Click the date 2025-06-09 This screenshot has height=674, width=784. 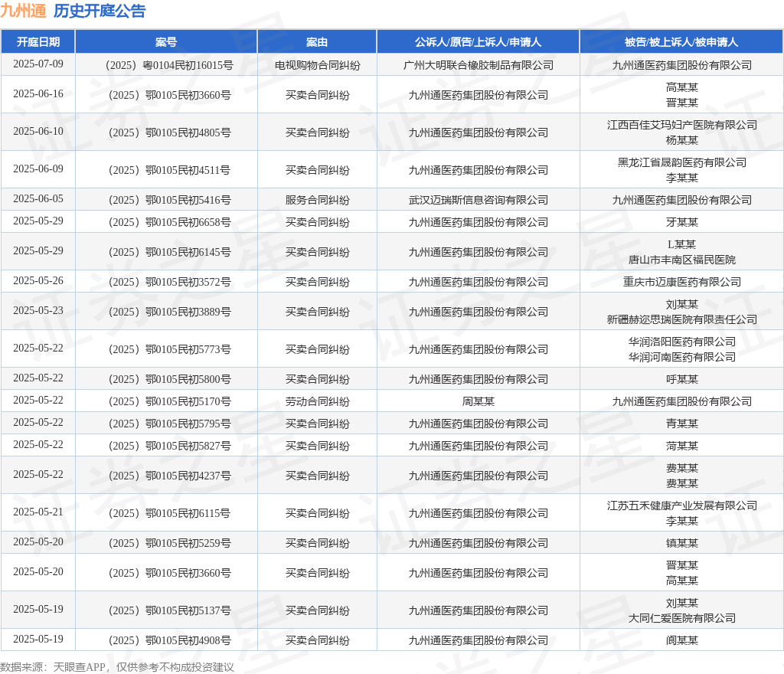(x=38, y=169)
